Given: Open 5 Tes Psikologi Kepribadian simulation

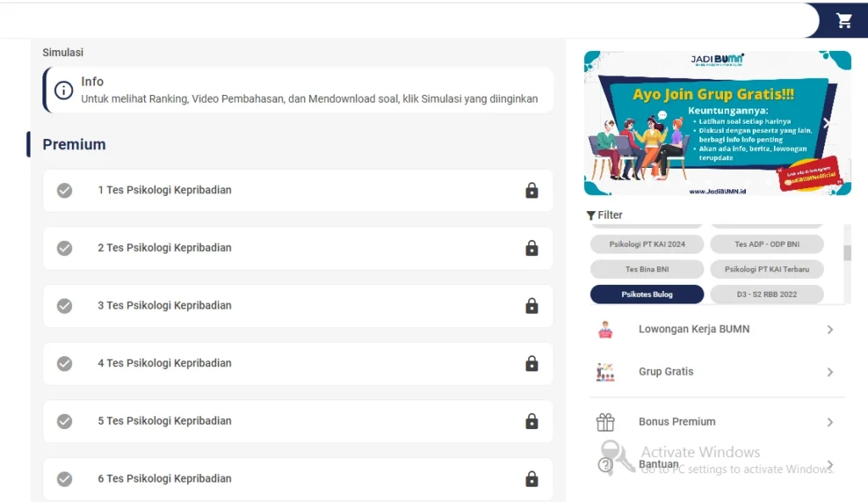Looking at the screenshot, I should (298, 421).
